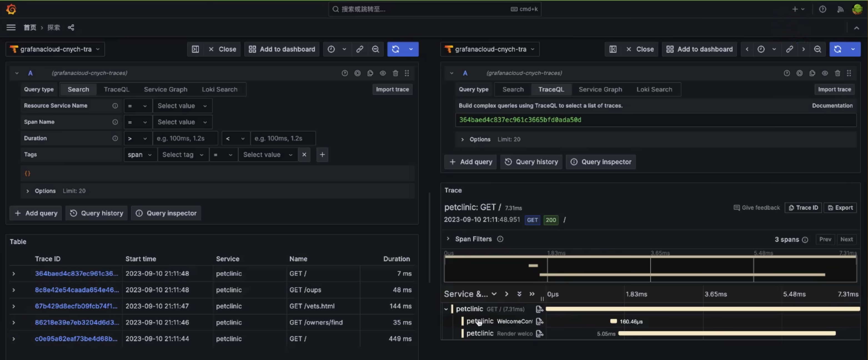The height and width of the screenshot is (360, 868).
Task: Open Span Name Select value dropdown
Action: point(182,122)
